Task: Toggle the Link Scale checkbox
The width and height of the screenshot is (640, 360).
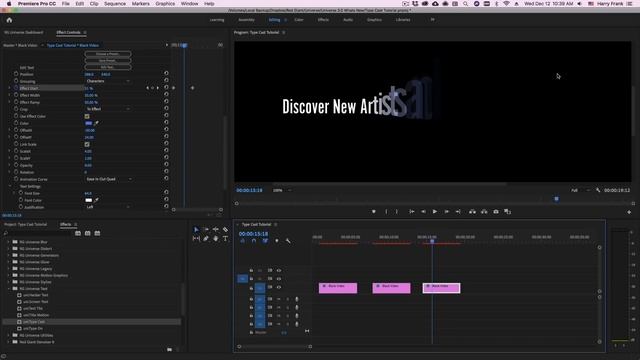Action: [87, 144]
